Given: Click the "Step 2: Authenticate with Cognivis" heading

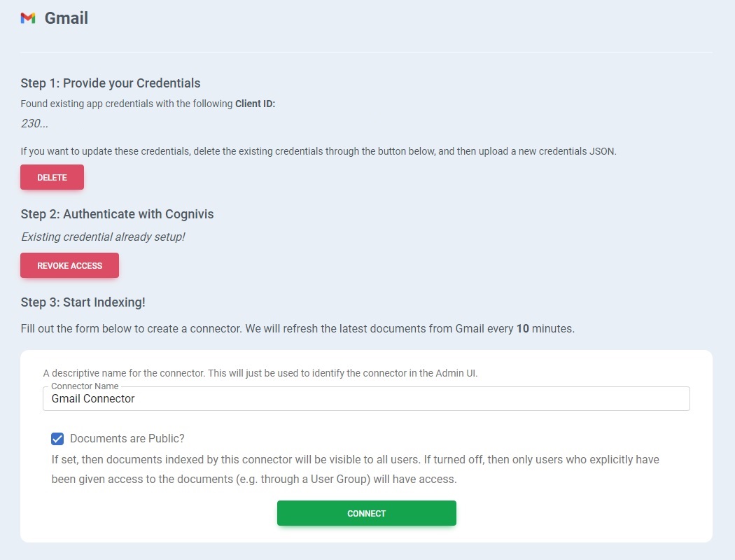Looking at the screenshot, I should point(117,214).
